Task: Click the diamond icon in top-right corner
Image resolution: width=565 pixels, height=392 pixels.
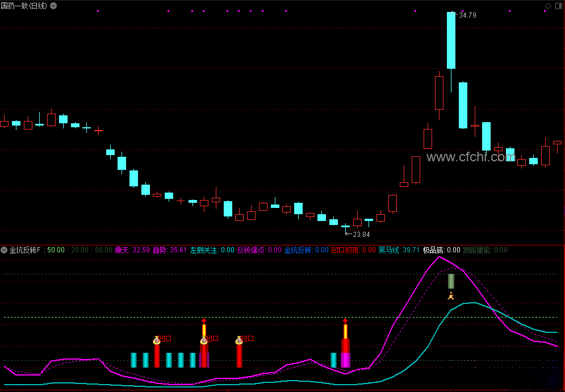Action: [x=548, y=6]
